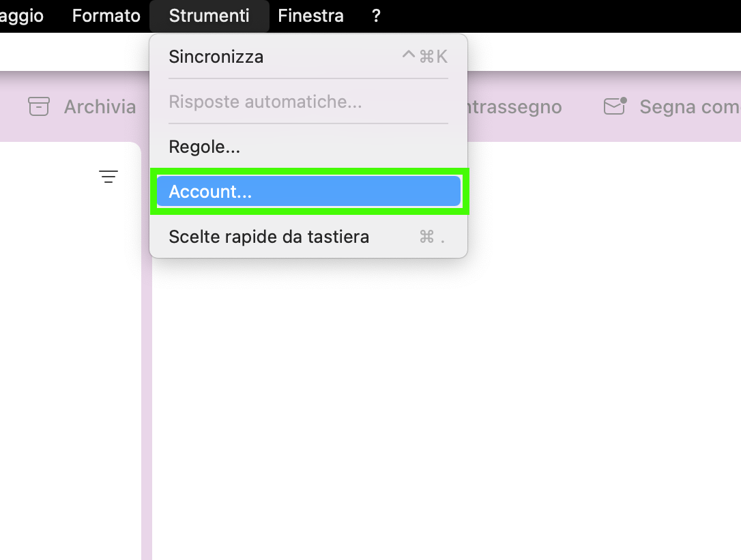This screenshot has height=560, width=741.
Task: Click the Sincronizza keyboard shortcut hint
Action: [424, 56]
